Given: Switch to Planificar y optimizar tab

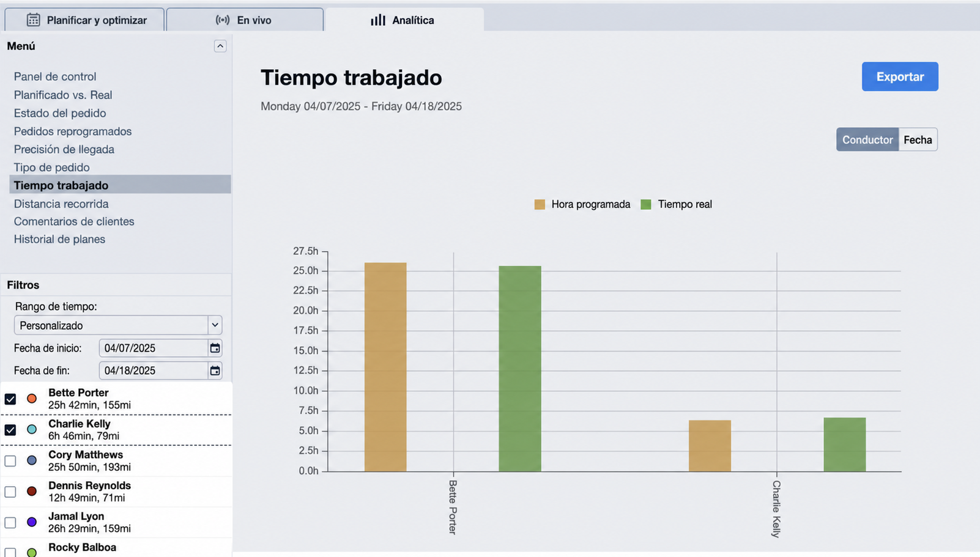Looking at the screenshot, I should click(x=84, y=20).
